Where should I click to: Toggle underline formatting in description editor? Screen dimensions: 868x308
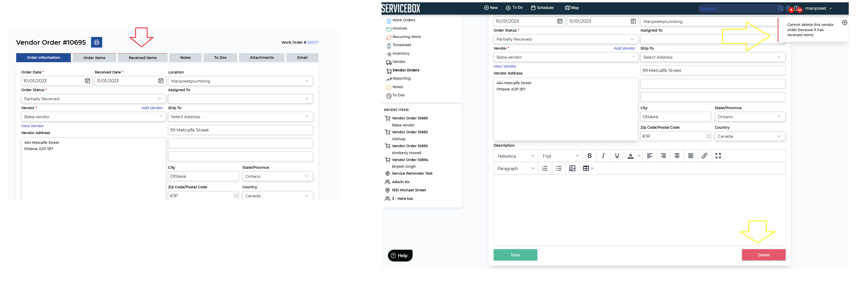pyautogui.click(x=617, y=156)
